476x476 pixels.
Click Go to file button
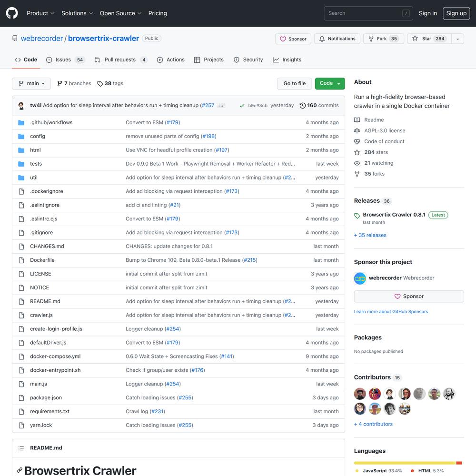pyautogui.click(x=294, y=83)
